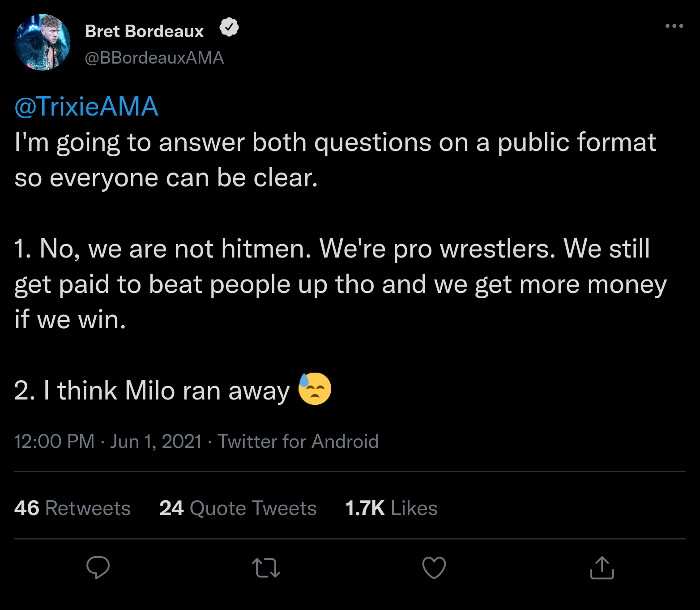
Task: Open the @BBordeauxAMA handle
Action: click(154, 58)
